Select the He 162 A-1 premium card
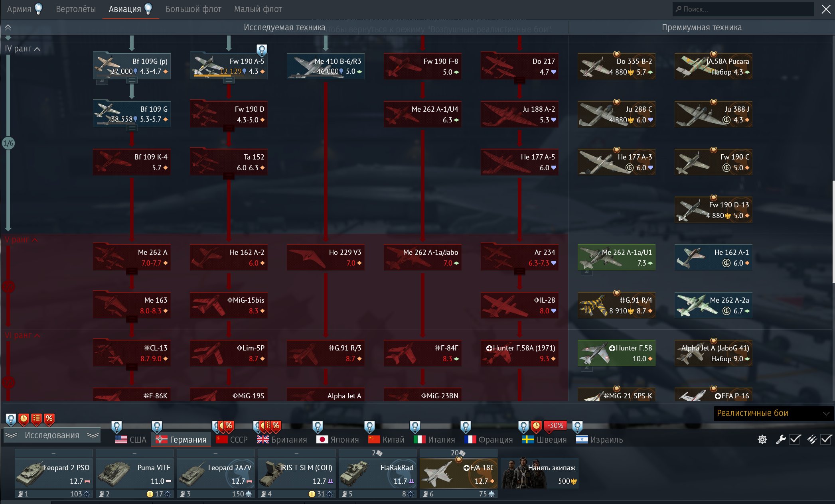The height and width of the screenshot is (504, 835). pyautogui.click(x=713, y=257)
